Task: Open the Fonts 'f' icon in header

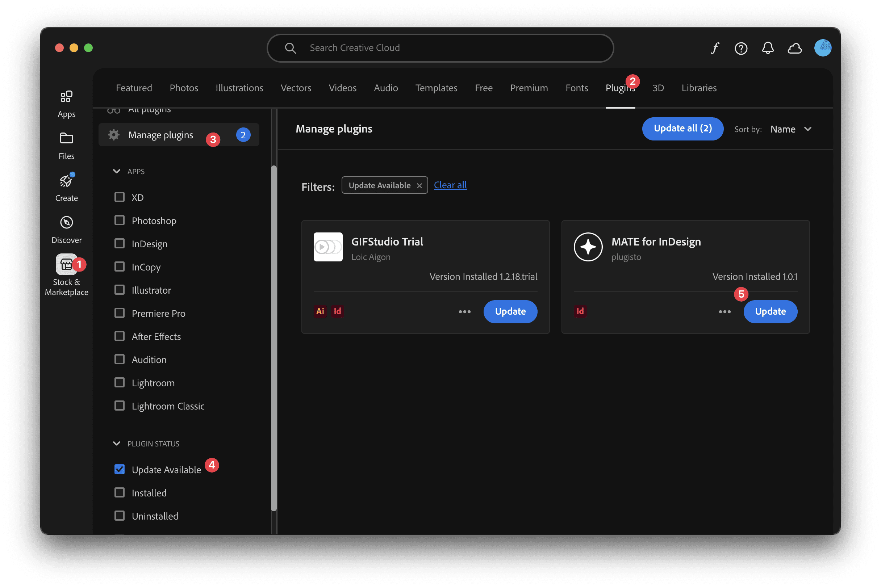Action: [715, 48]
